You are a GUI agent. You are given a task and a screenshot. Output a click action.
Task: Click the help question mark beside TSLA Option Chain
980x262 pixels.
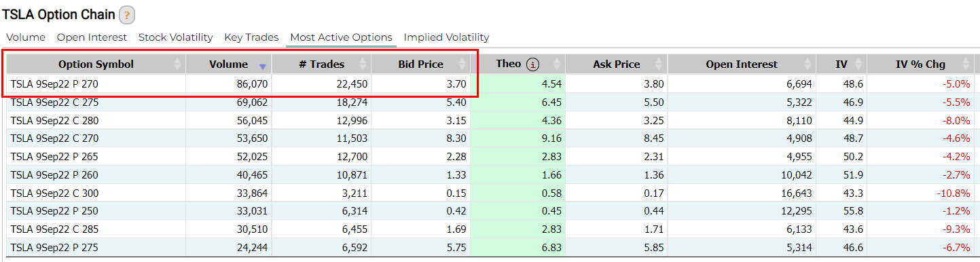126,15
